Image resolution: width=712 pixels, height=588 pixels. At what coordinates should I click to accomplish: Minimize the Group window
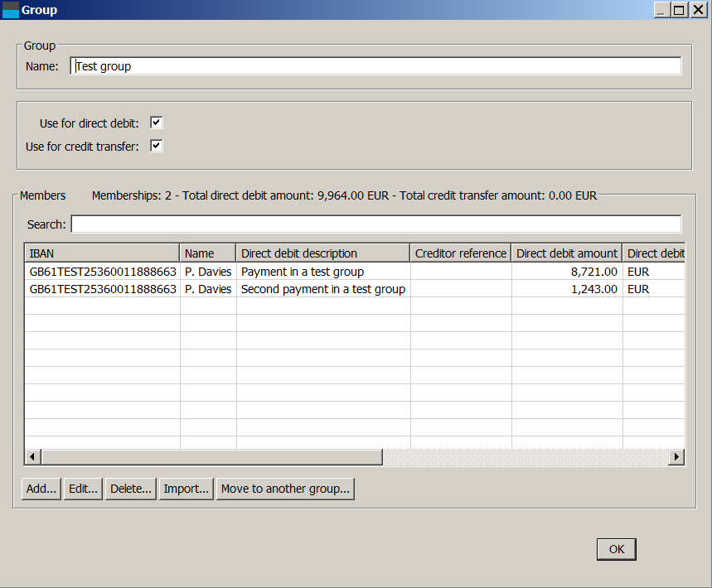pos(661,10)
